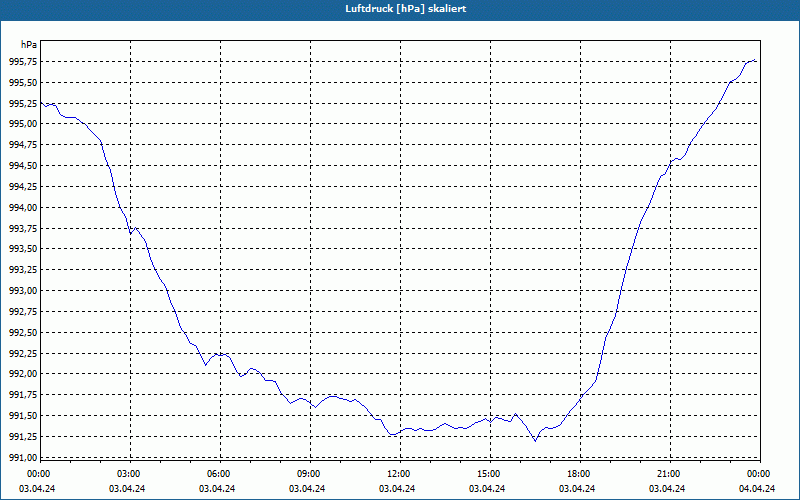The image size is (800, 500).
Task: Select the 991,25 y-axis label
Action: point(23,437)
